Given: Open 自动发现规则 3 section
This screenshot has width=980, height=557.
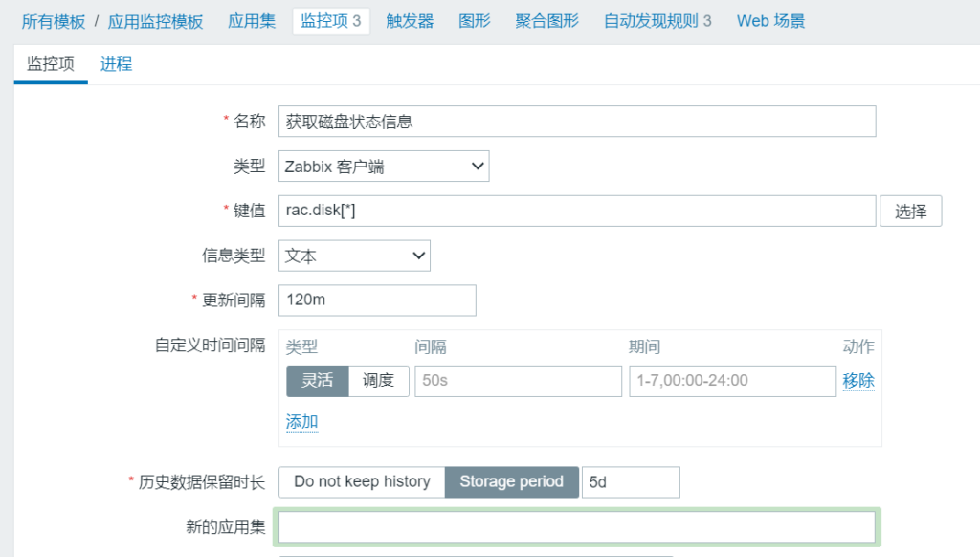Looking at the screenshot, I should 657,21.
